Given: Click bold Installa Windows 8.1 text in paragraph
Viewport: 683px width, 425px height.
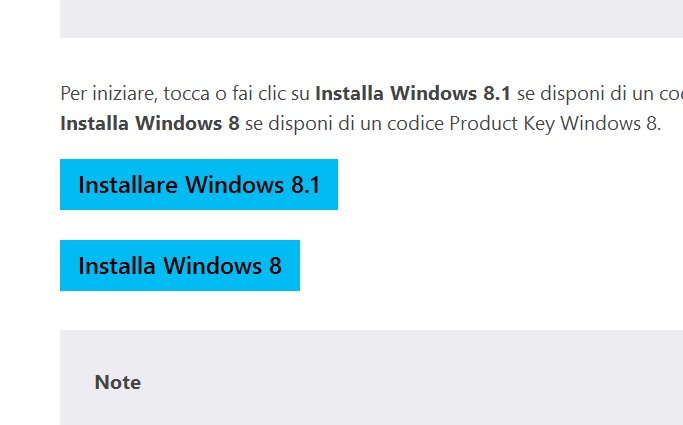Looking at the screenshot, I should 412,95.
